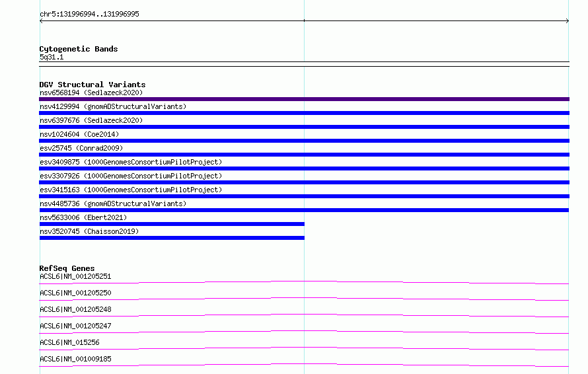The width and height of the screenshot is (588, 374).
Task: Select the RefSeq Genes track title
Action: [67, 268]
